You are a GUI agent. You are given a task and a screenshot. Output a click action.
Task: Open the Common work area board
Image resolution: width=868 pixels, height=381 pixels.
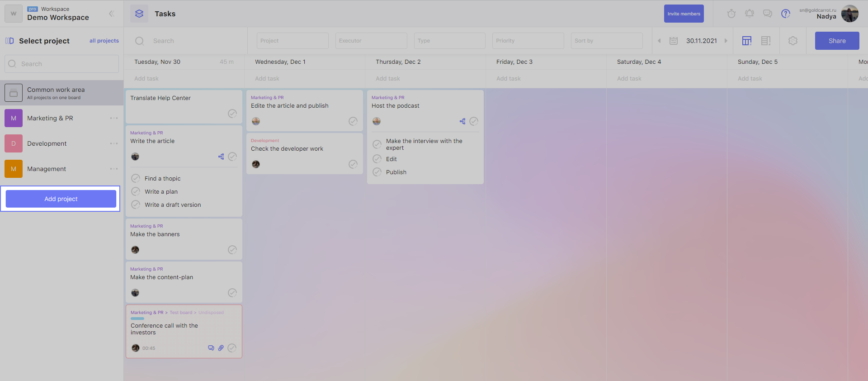point(56,93)
